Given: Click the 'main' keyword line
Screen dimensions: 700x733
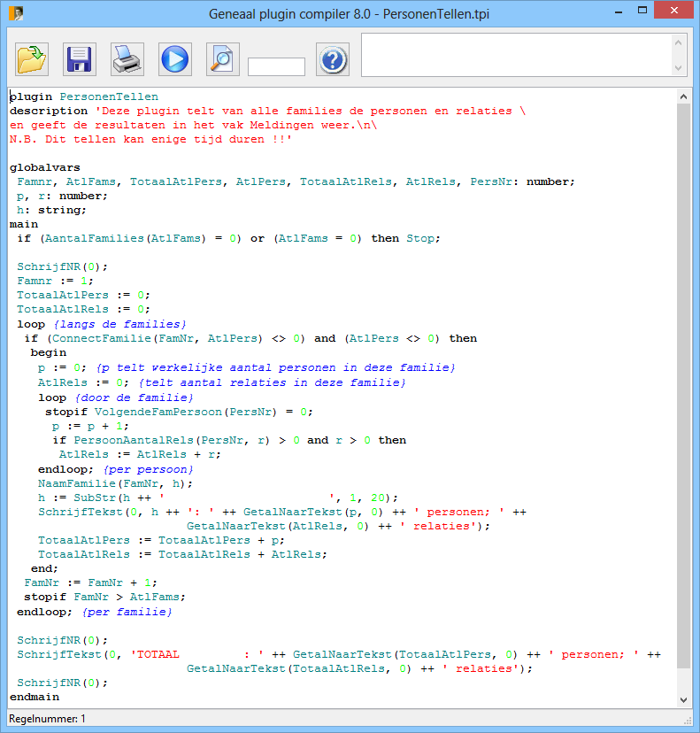Looking at the screenshot, I should click(x=24, y=224).
